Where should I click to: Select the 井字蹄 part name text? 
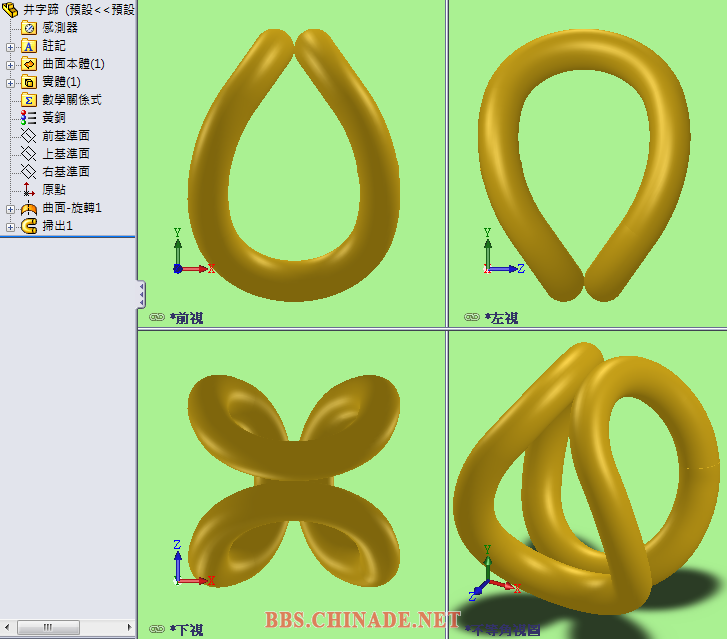click(41, 10)
